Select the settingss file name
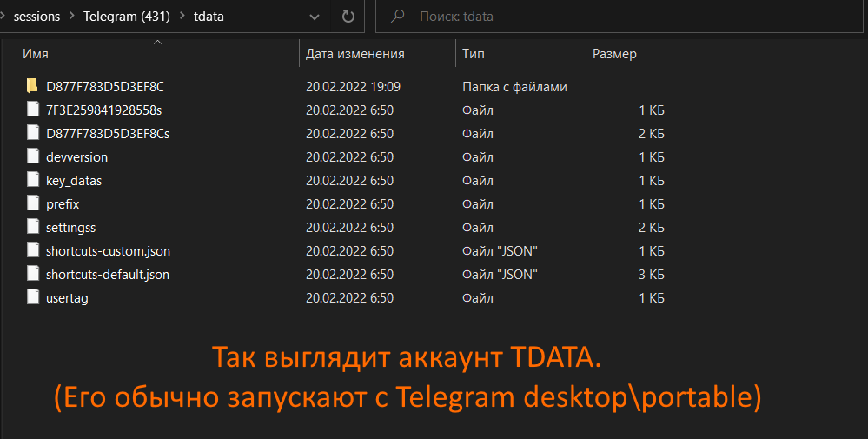This screenshot has height=439, width=868. click(x=71, y=228)
